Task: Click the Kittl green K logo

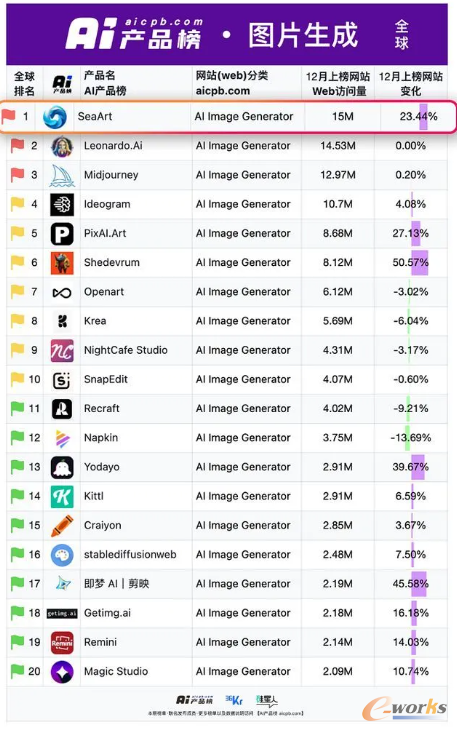Action: pyautogui.click(x=62, y=497)
